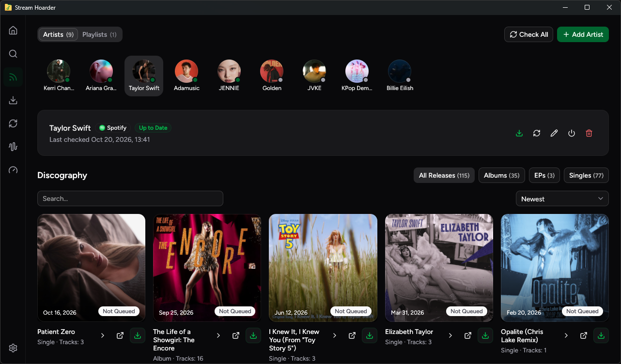The height and width of the screenshot is (364, 621).
Task: Download the Patient Zero single
Action: click(138, 335)
